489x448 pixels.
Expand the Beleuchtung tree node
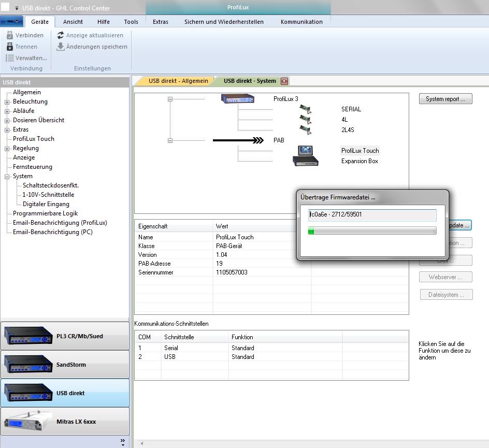(x=7, y=102)
